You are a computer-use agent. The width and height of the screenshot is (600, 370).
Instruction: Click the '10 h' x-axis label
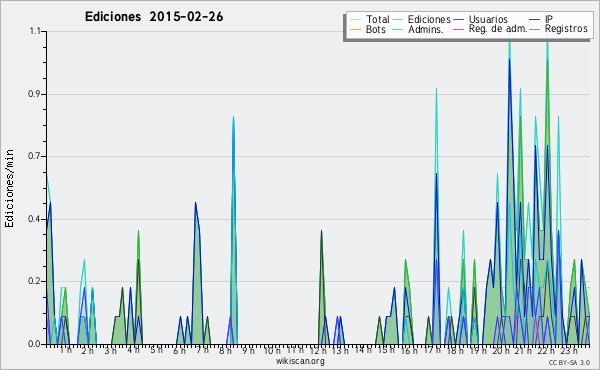coord(272,351)
